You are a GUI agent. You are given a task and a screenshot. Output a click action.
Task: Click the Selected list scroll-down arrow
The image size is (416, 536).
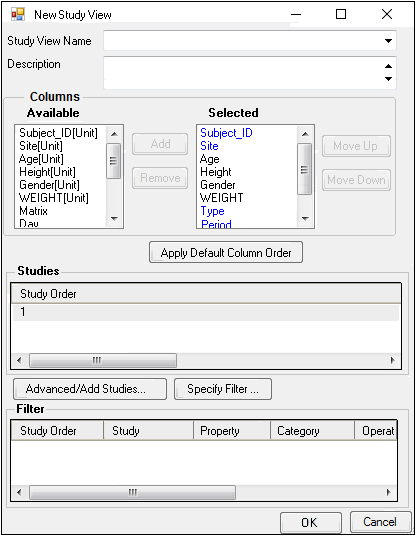pyautogui.click(x=305, y=218)
